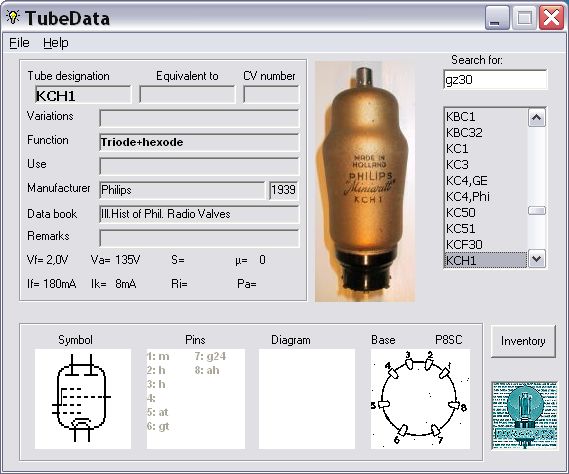Click the tube list scrollbar thumb
Image resolution: width=569 pixels, height=474 pixels.
[x=537, y=211]
